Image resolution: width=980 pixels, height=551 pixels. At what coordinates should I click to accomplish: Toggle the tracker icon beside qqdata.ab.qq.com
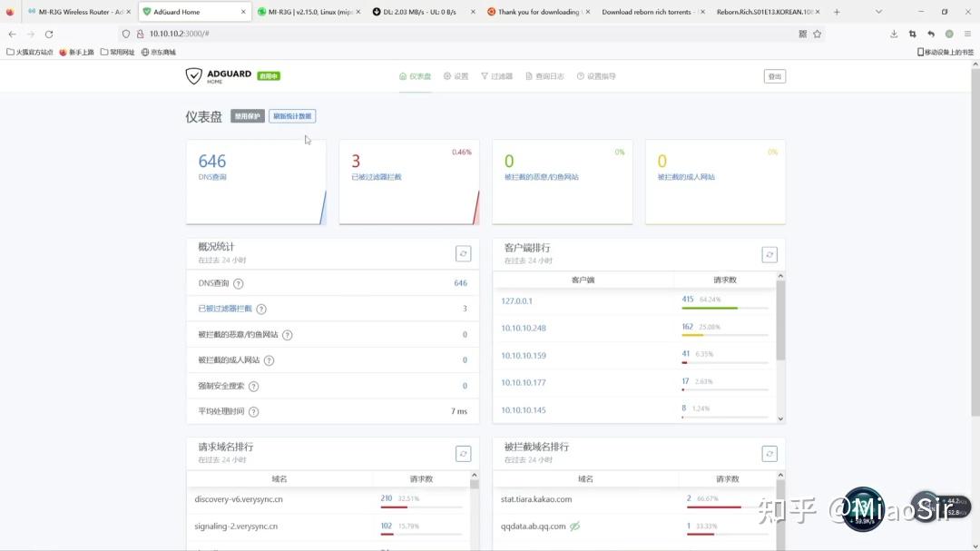tap(574, 526)
